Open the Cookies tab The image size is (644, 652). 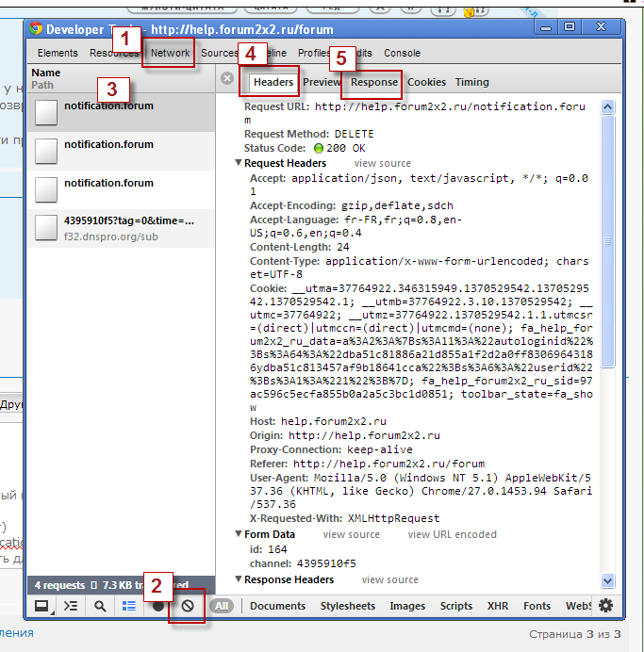tap(426, 82)
